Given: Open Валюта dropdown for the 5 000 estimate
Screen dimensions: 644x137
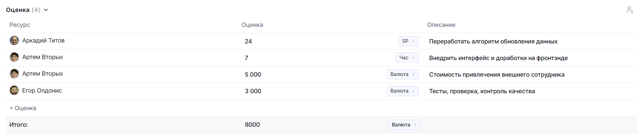Looking at the screenshot, I should tap(402, 74).
